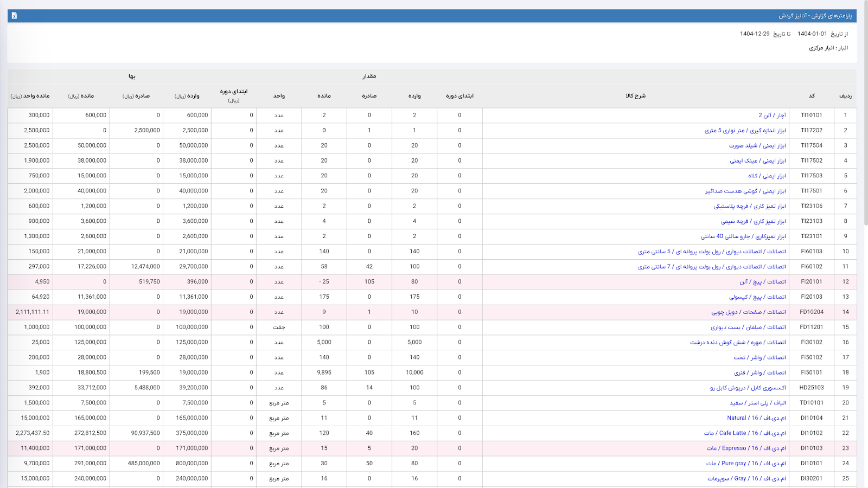Select the code cell DI30201

click(x=812, y=479)
